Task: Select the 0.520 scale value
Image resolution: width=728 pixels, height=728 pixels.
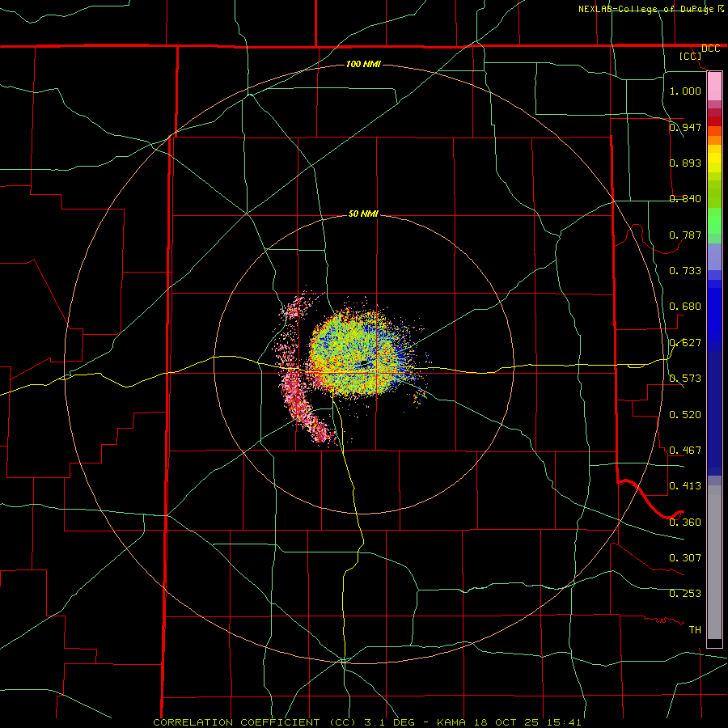Action: (685, 415)
